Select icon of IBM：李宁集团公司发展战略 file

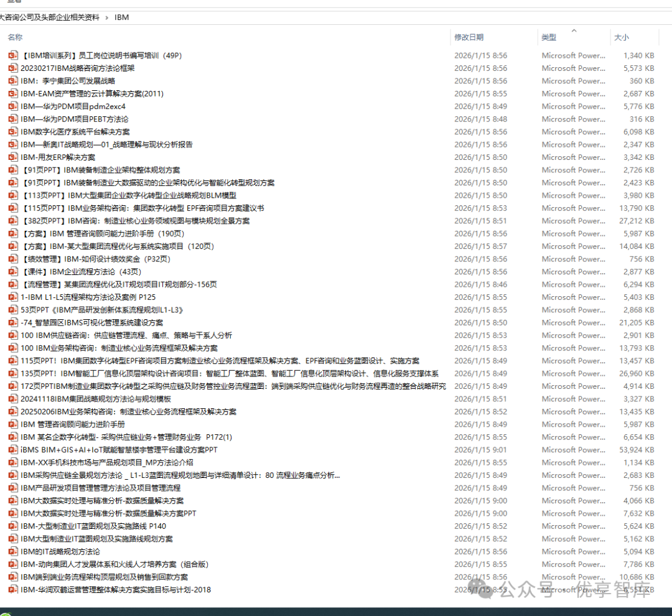tap(13, 81)
